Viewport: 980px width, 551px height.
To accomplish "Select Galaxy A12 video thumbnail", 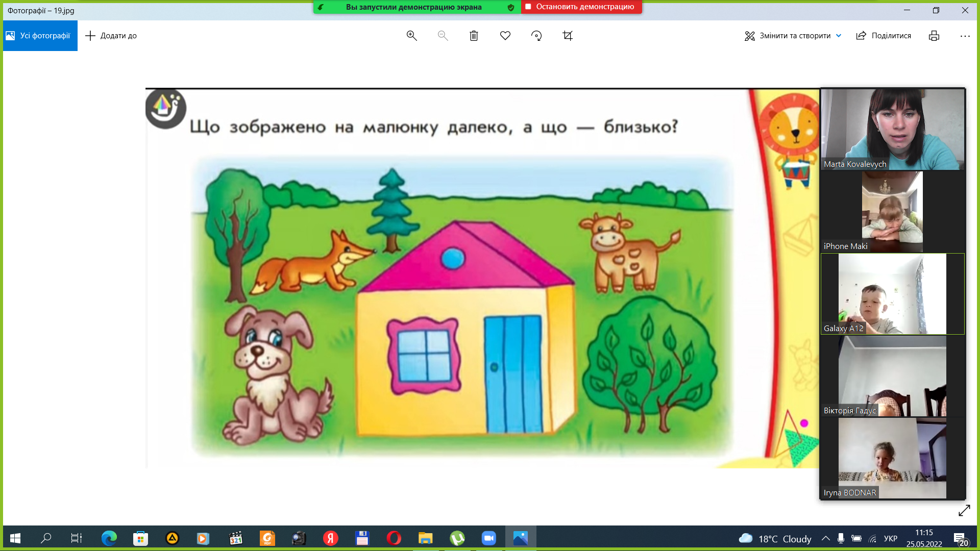I will tap(893, 294).
